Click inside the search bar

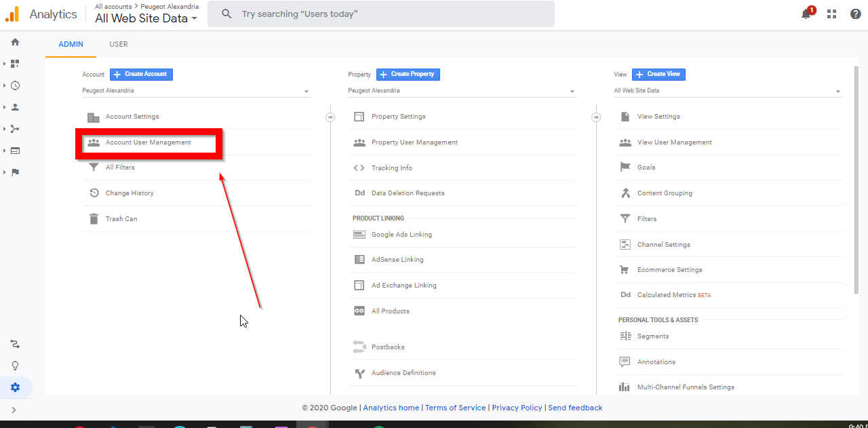(x=380, y=14)
